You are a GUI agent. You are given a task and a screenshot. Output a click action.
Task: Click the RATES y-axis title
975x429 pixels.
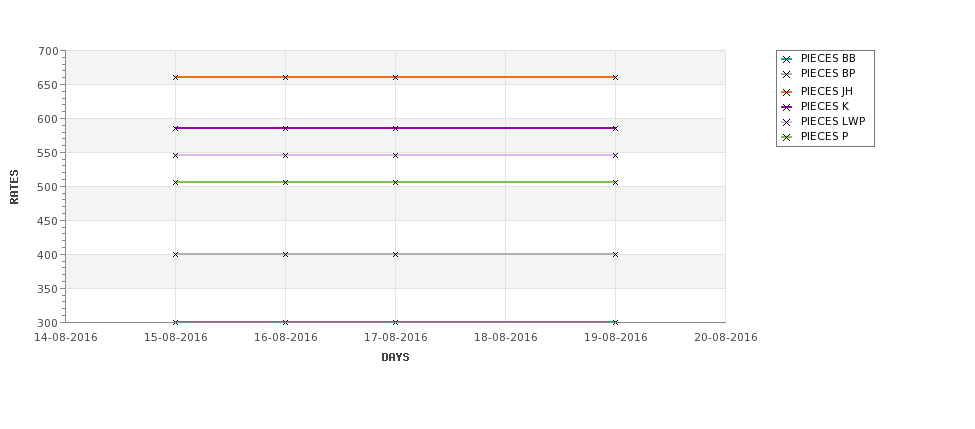pos(14,187)
